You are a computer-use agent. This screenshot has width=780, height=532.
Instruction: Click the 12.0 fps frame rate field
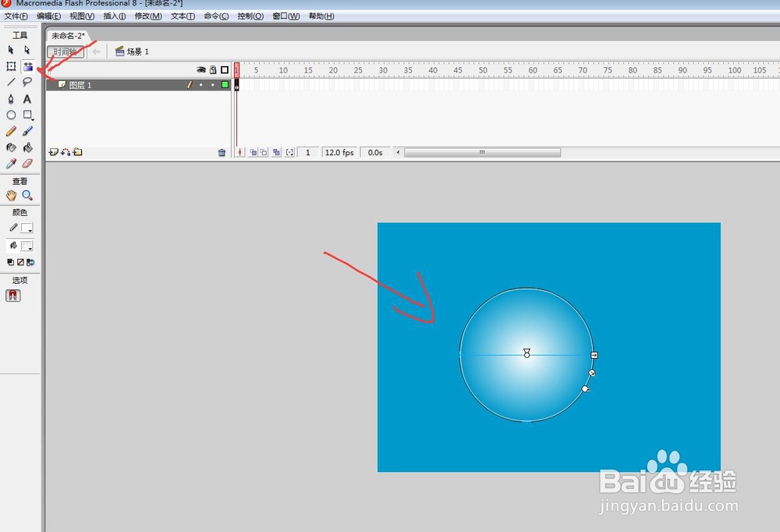pos(339,152)
